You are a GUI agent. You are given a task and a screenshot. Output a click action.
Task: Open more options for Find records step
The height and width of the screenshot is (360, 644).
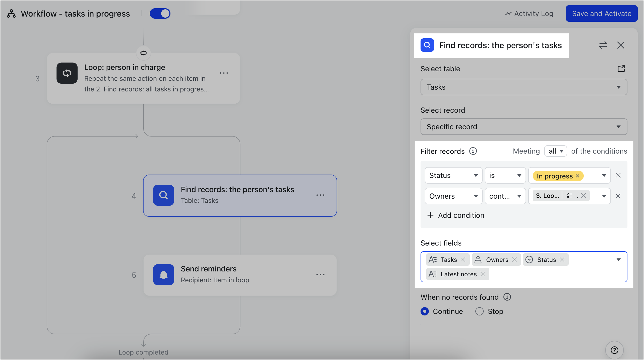320,195
